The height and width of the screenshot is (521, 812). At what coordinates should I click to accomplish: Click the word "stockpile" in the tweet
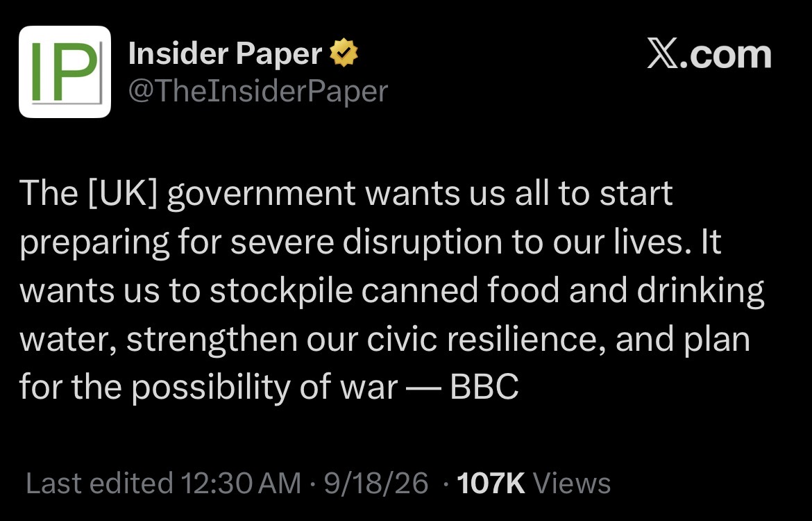tap(281, 290)
